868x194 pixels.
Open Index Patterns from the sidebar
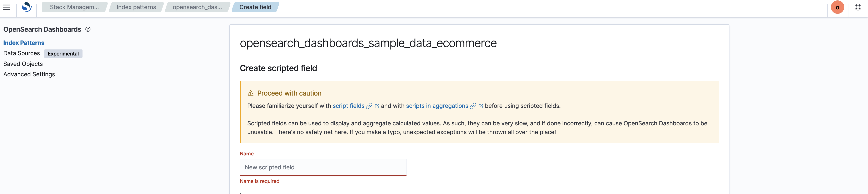(24, 43)
